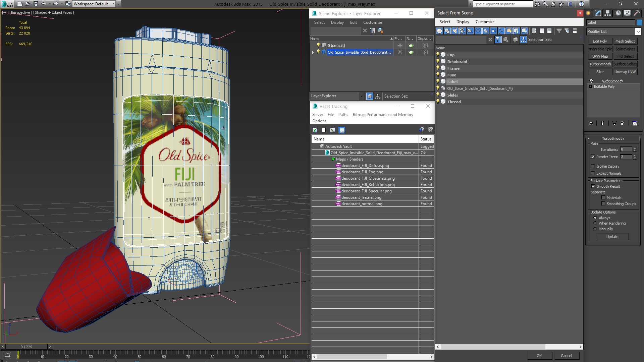
Task: Open Display menu in Select From Scene
Action: coord(463,22)
